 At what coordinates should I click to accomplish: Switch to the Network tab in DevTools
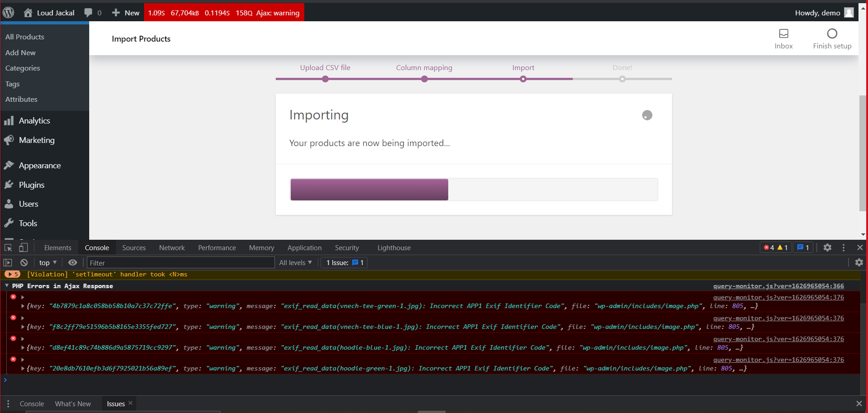tap(172, 247)
